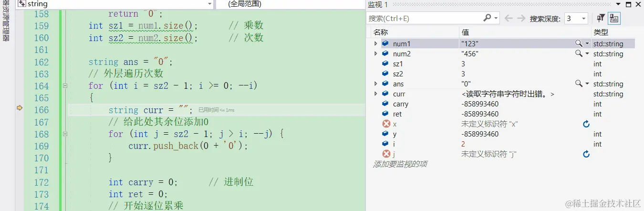Click the int carry = 0; code line
This screenshot has width=644, height=211.
coord(143,182)
